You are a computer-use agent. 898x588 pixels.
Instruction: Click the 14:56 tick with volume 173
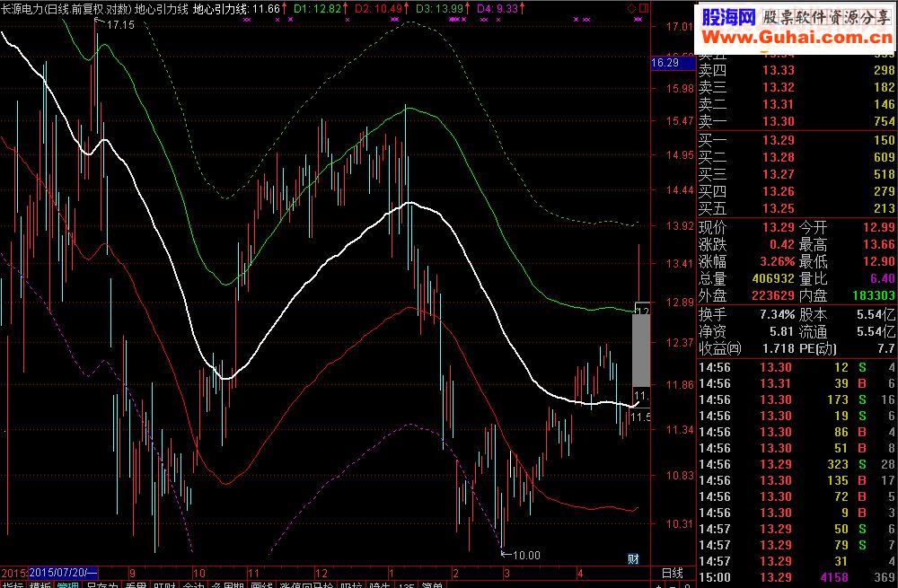[797, 399]
